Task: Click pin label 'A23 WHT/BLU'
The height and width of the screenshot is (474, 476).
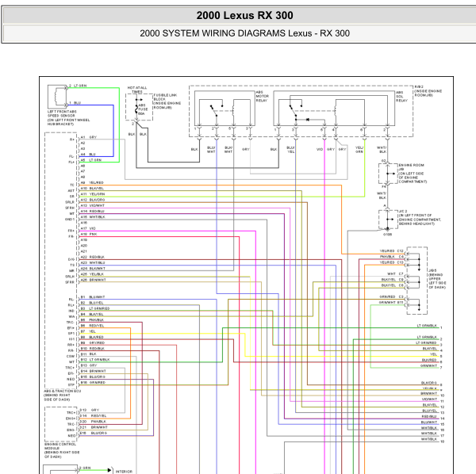Action: [93, 262]
